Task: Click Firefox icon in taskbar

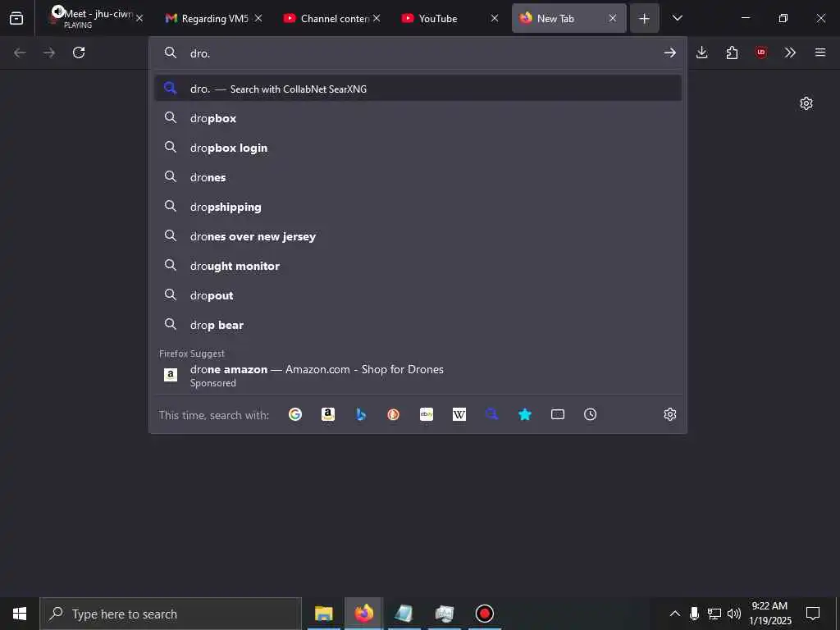Action: [x=363, y=614]
